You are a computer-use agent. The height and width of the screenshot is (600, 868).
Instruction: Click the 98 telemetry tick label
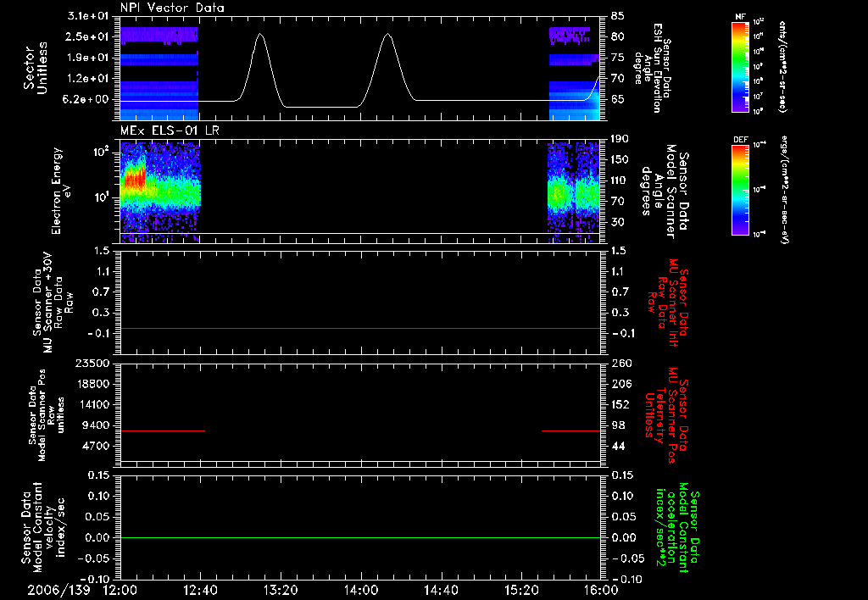(x=618, y=425)
